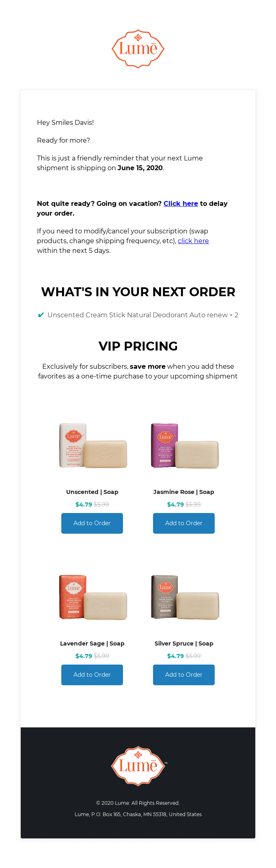Select the 'Lavender Sage | Soap' product title
This screenshot has height=868, width=276.
point(92,644)
